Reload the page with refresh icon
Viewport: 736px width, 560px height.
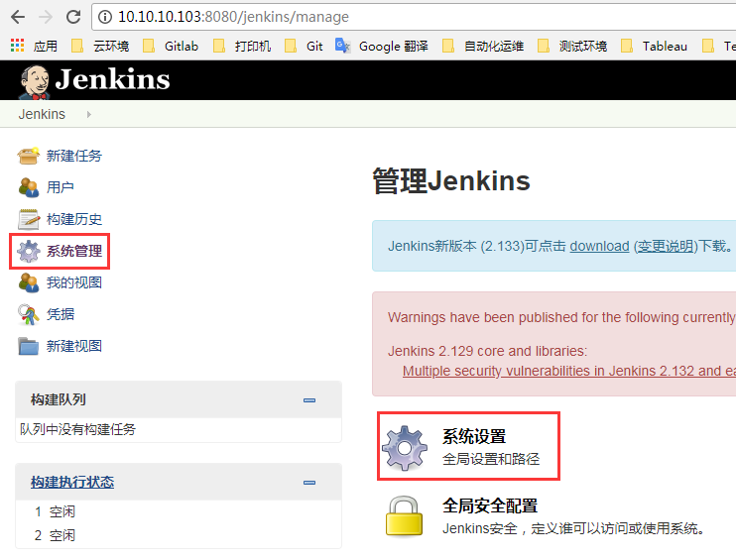[73, 17]
